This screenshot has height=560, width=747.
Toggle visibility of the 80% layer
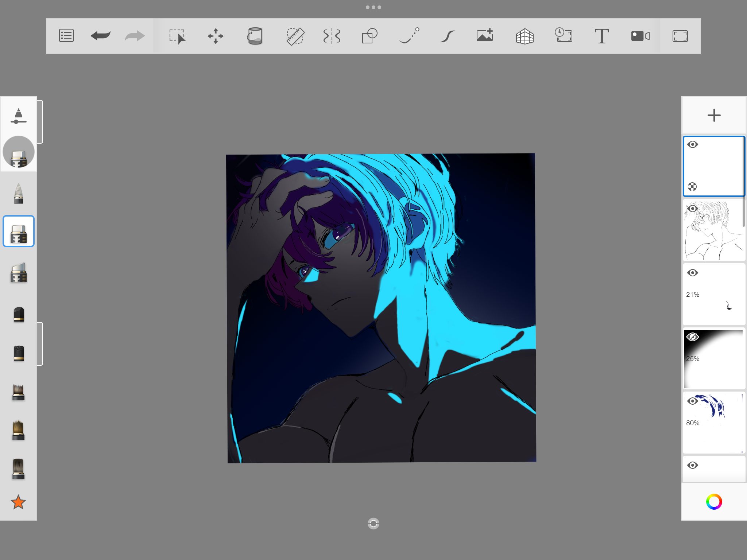click(692, 401)
